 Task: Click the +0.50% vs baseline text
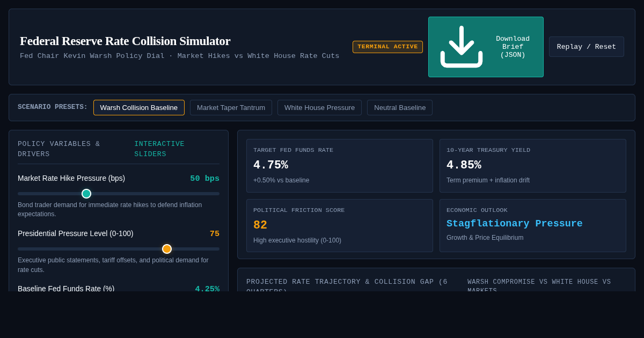[x=281, y=180]
